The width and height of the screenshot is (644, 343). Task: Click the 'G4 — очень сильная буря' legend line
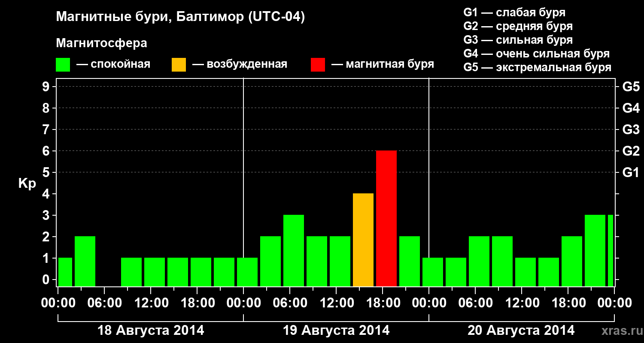[x=537, y=54]
